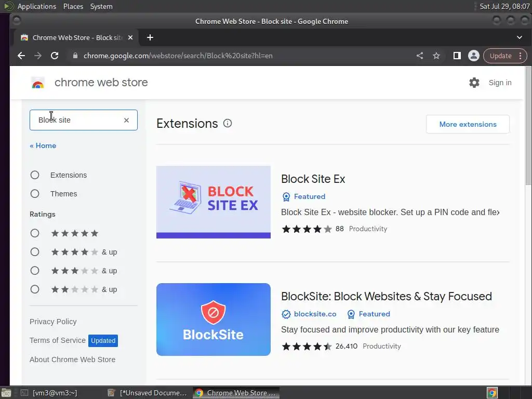Open the Terms of Service link
This screenshot has height=399, width=532.
click(x=57, y=340)
